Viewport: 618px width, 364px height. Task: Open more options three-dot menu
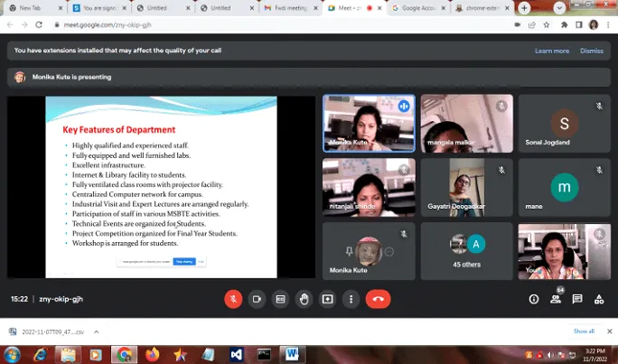click(x=351, y=299)
